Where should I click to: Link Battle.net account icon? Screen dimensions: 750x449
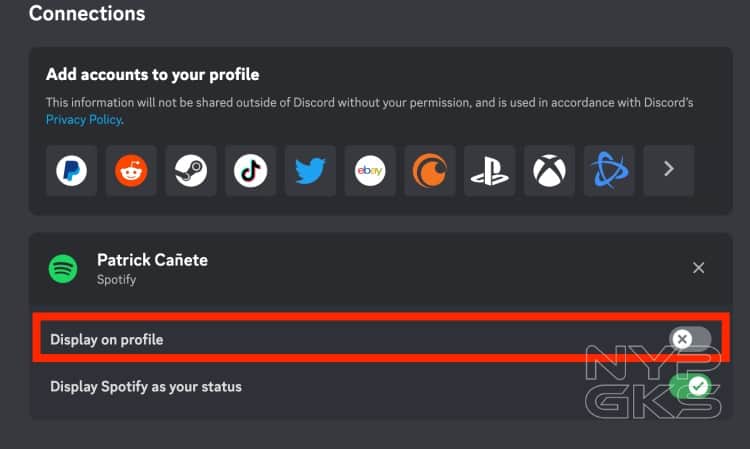pos(609,171)
